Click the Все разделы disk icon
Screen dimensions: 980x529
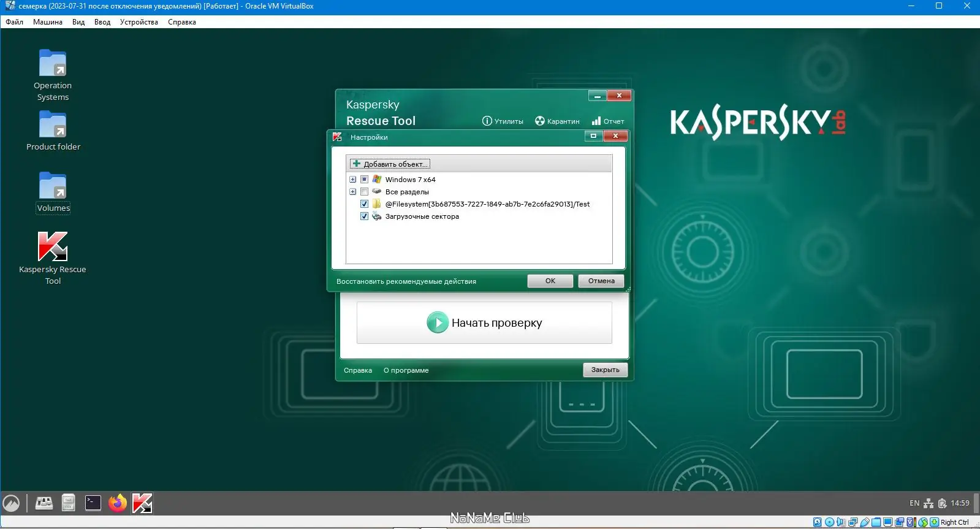click(x=377, y=192)
